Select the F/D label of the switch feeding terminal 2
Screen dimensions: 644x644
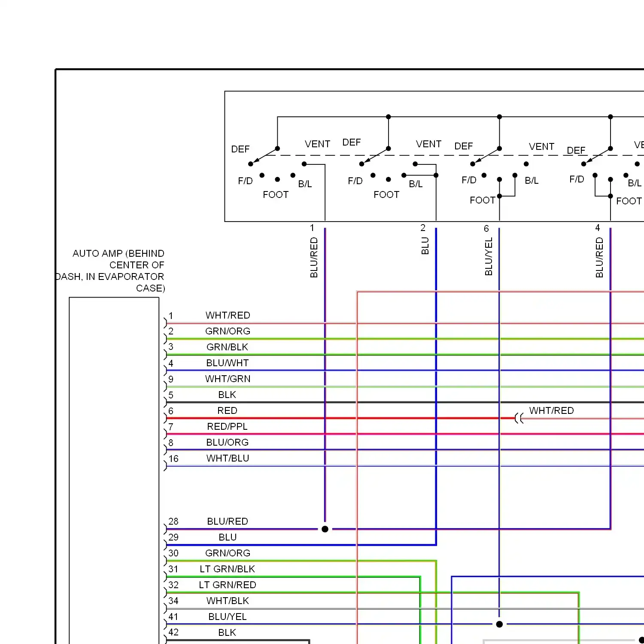355,181
